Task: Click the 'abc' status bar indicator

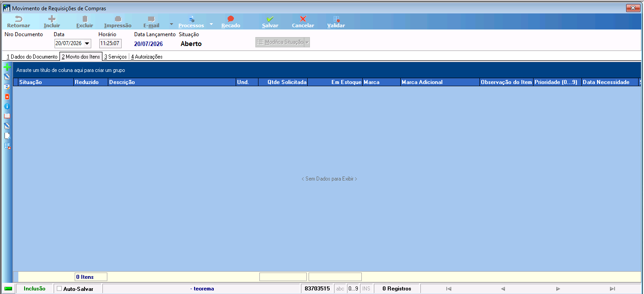Action: click(340, 289)
